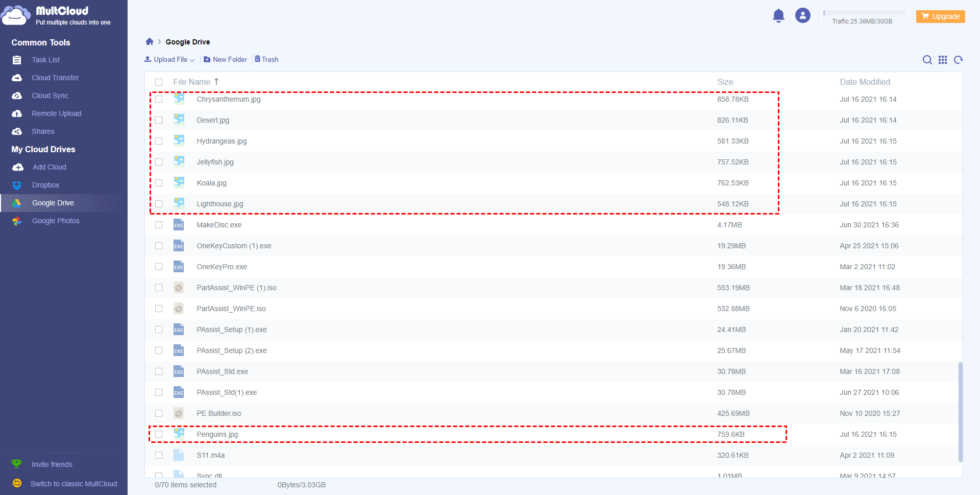Open Google Photos drive
The width and height of the screenshot is (980, 495).
pyautogui.click(x=56, y=221)
